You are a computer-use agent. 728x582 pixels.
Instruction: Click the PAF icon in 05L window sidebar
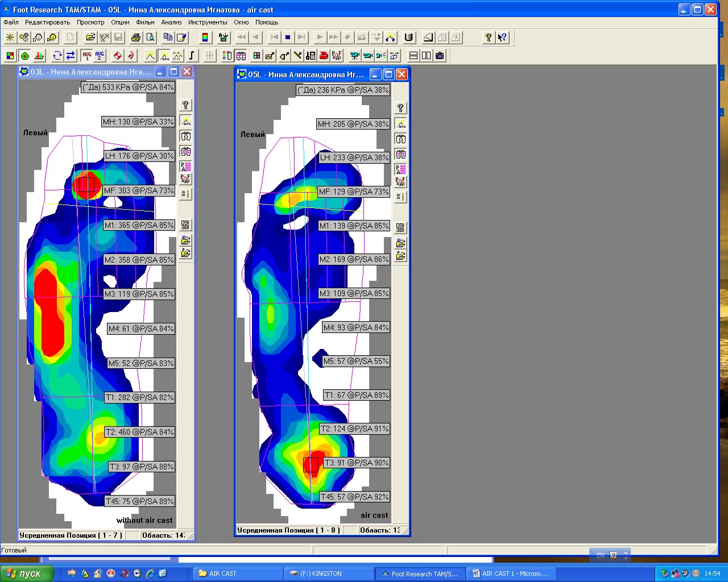point(400,182)
